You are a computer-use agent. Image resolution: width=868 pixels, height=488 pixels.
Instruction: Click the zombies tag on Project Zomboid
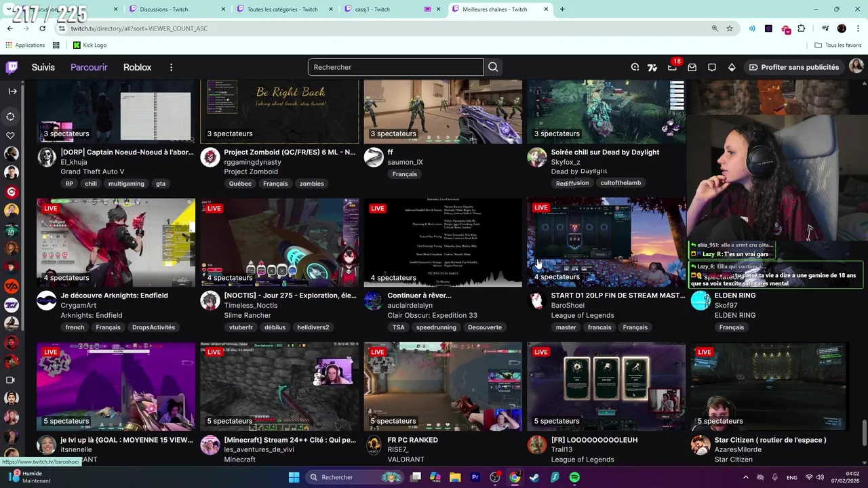point(312,184)
